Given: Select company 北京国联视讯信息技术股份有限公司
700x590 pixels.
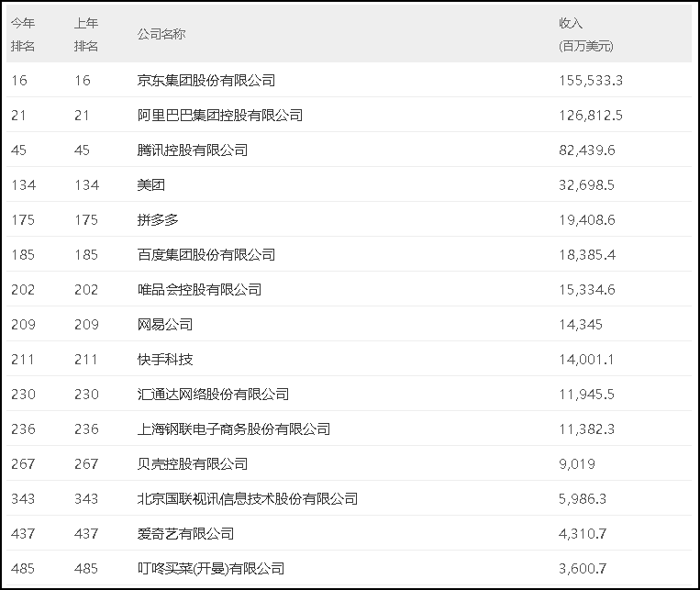Looking at the screenshot, I should click(x=248, y=498).
